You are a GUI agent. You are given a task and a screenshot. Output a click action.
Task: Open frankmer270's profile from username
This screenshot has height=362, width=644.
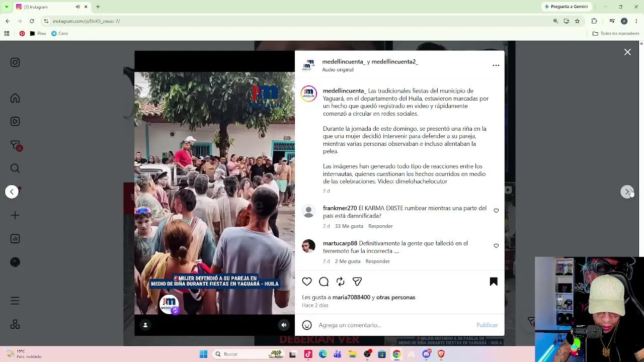click(340, 208)
